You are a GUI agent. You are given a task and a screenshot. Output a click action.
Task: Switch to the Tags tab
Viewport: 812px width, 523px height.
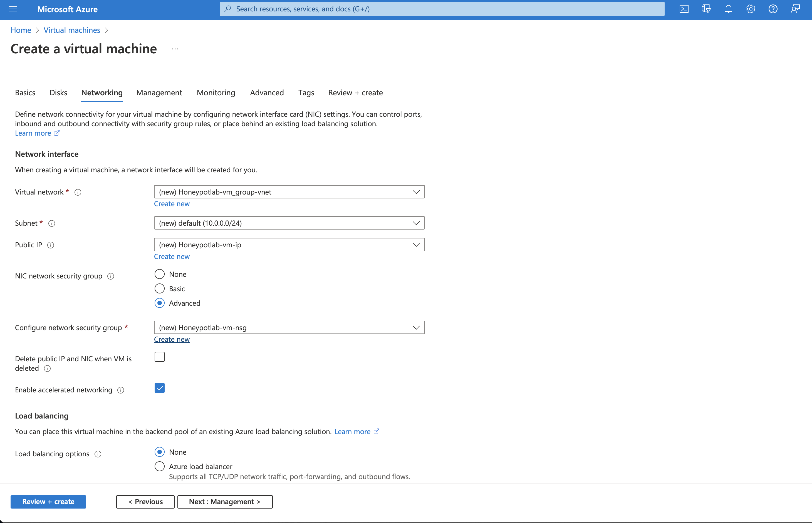pos(306,93)
